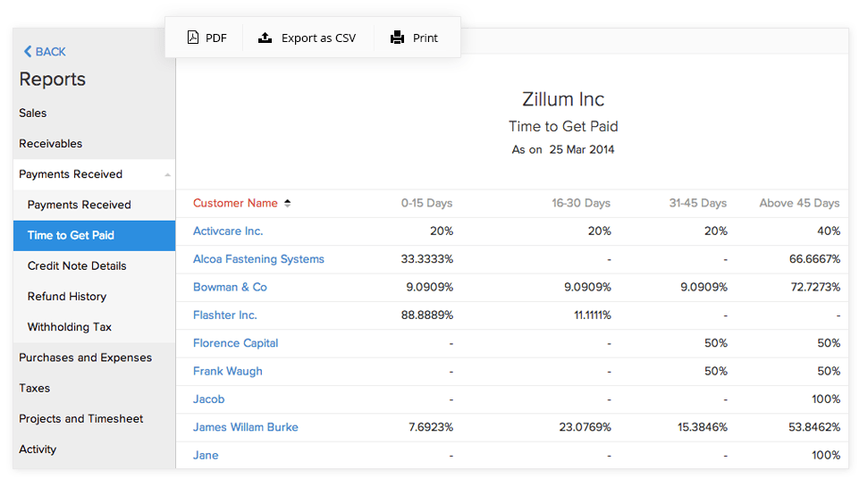Open the Bowman & Co customer link
This screenshot has width=868, height=496.
[230, 287]
